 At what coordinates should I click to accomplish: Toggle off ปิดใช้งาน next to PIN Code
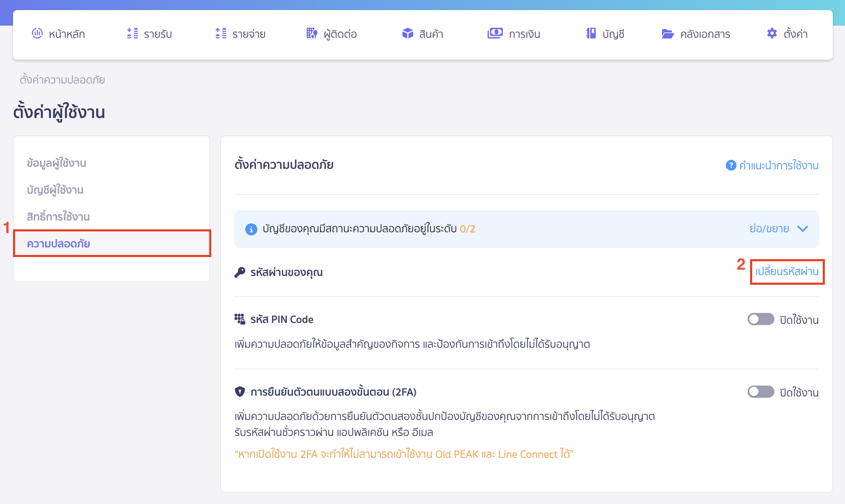(x=761, y=319)
